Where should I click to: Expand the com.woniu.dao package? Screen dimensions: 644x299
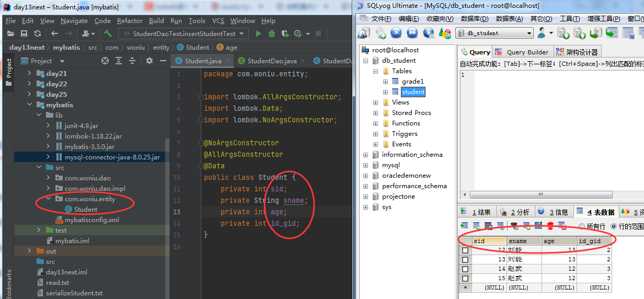[x=49, y=178]
